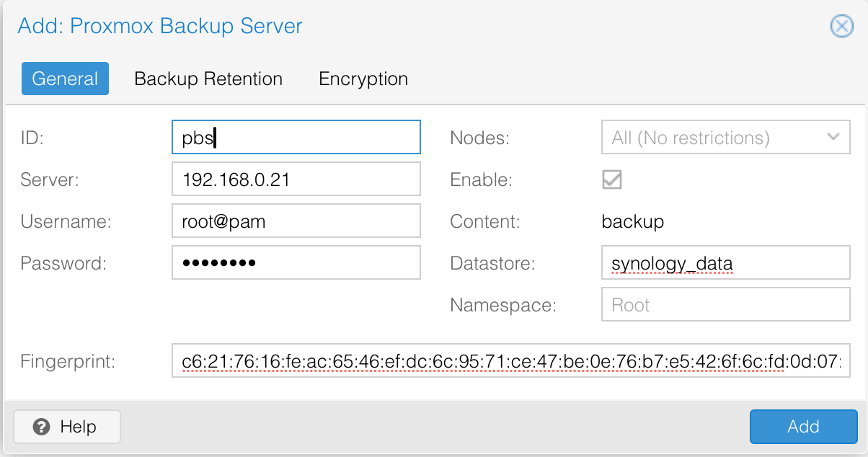Open the Nodes dropdown arrow
868x457 pixels.
pyautogui.click(x=833, y=137)
